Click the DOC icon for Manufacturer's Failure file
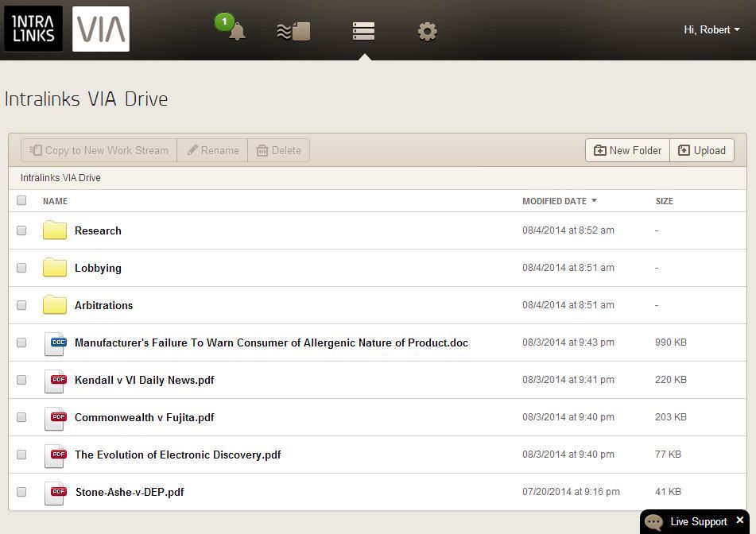 pos(55,343)
